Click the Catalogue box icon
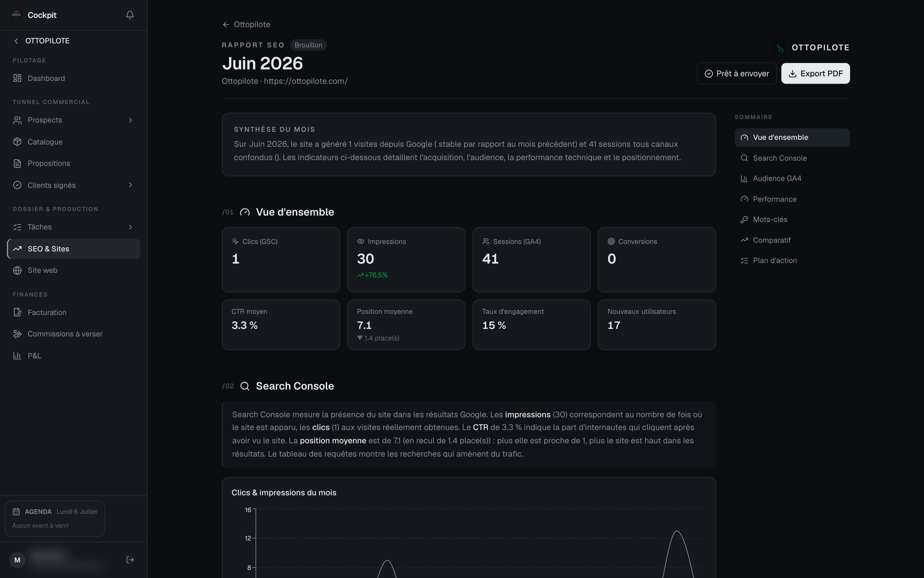The height and width of the screenshot is (578, 924). pos(17,142)
